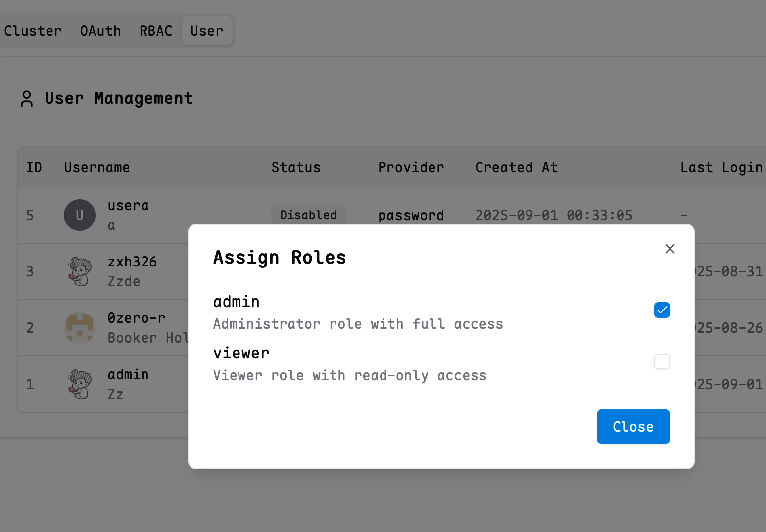766x532 pixels.
Task: Click the Username column header
Action: [96, 167]
